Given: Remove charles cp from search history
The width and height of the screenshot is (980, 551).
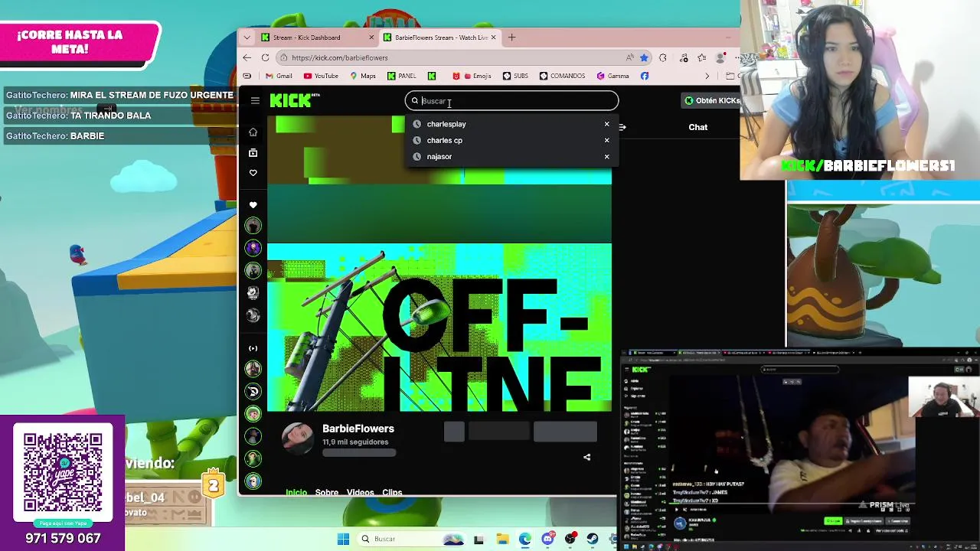Looking at the screenshot, I should (x=606, y=140).
